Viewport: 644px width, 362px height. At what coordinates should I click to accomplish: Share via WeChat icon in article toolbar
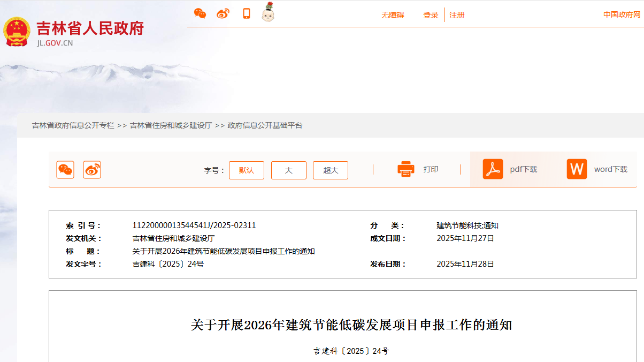pos(66,170)
